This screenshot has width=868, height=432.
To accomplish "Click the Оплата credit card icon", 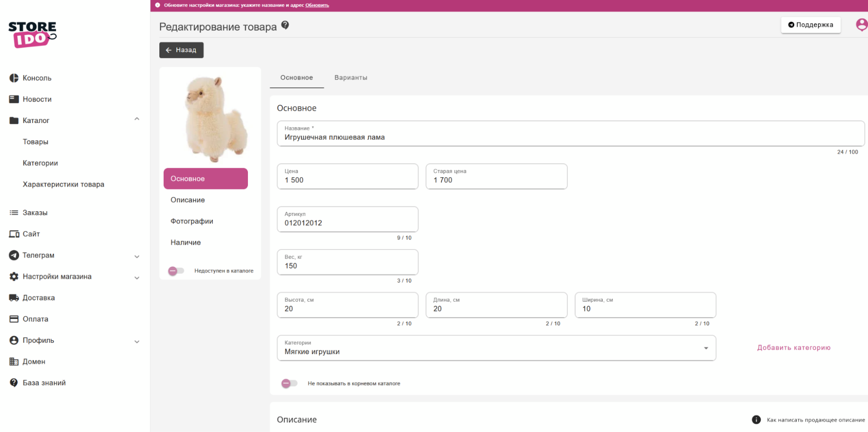I will coord(14,319).
